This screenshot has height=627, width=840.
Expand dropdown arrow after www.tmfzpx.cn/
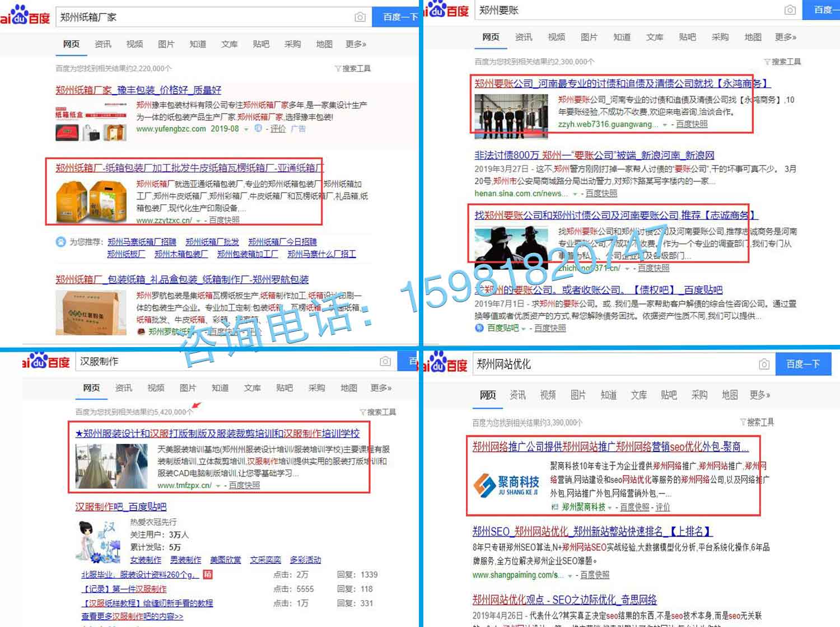[218, 486]
